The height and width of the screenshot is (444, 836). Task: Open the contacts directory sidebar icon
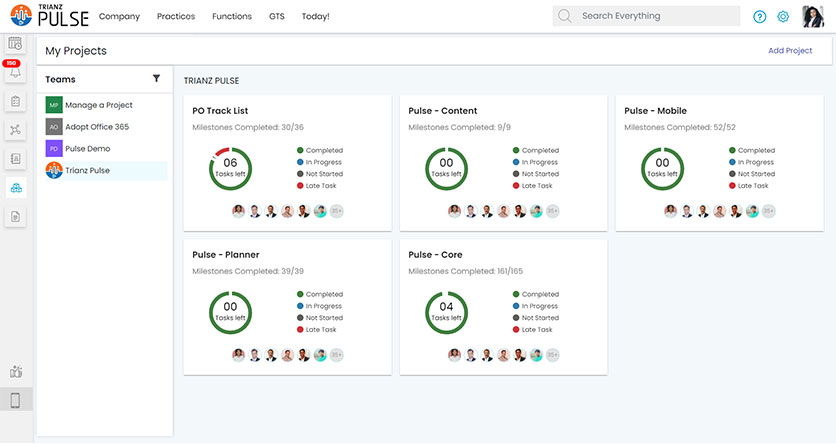15,158
